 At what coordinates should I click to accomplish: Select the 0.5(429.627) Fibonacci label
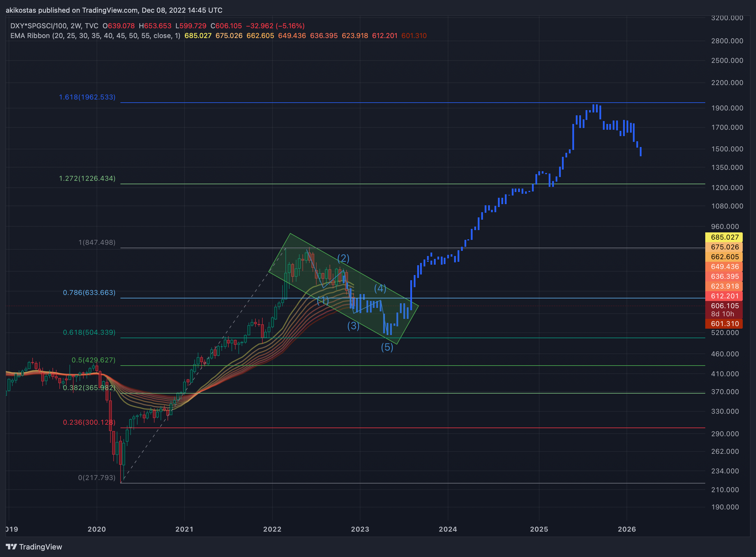point(93,360)
